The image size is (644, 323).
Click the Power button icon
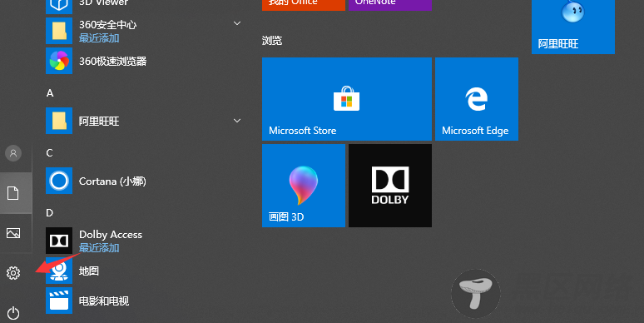[13, 313]
